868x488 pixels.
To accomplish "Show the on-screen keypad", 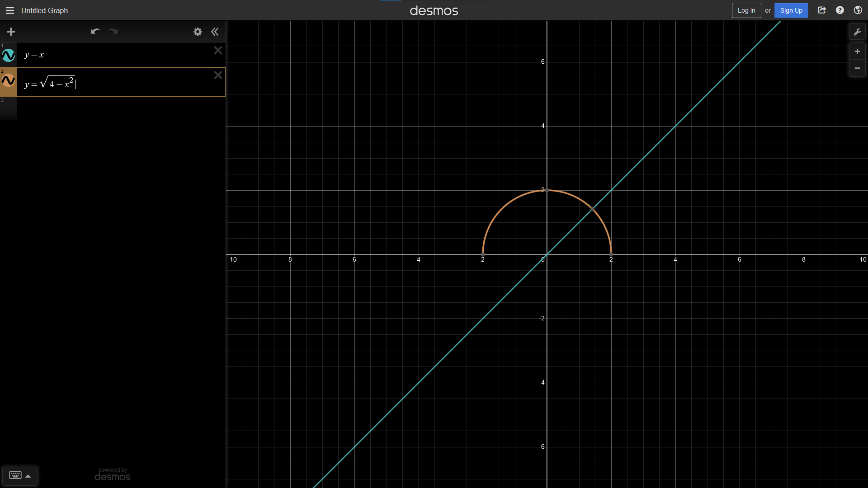I will (20, 475).
